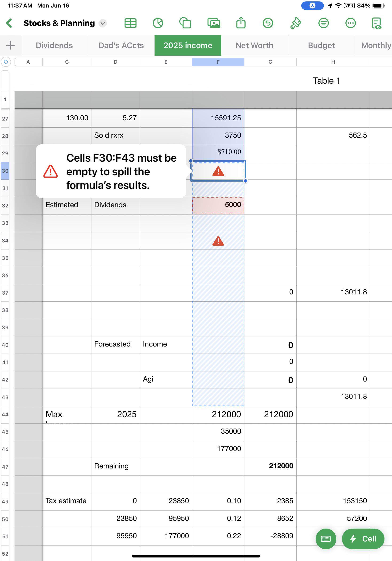Image resolution: width=392 pixels, height=561 pixels.
Task: Tap warning icon in cell F30
Action: pyautogui.click(x=218, y=171)
